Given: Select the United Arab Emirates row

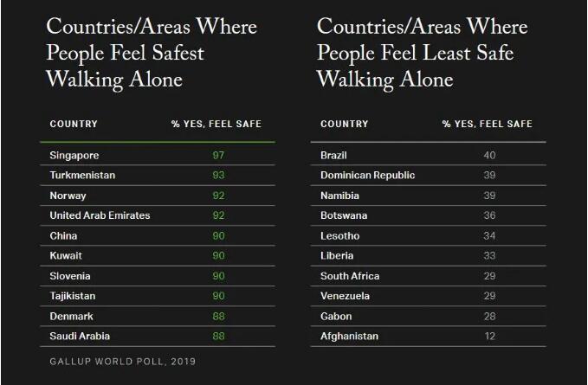Looking at the screenshot, I should 100,215.
